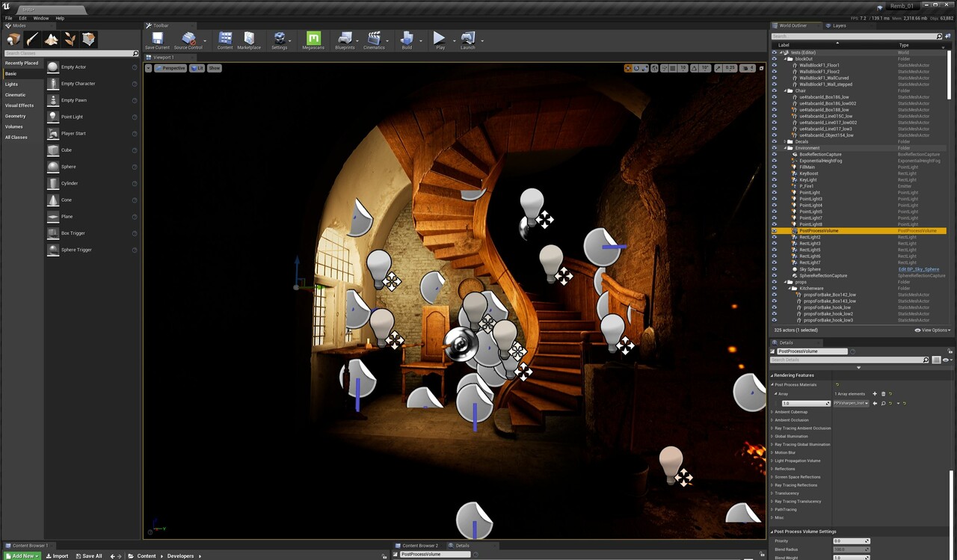Click the Play button in toolbar
This screenshot has width=957, height=560.
tap(440, 40)
